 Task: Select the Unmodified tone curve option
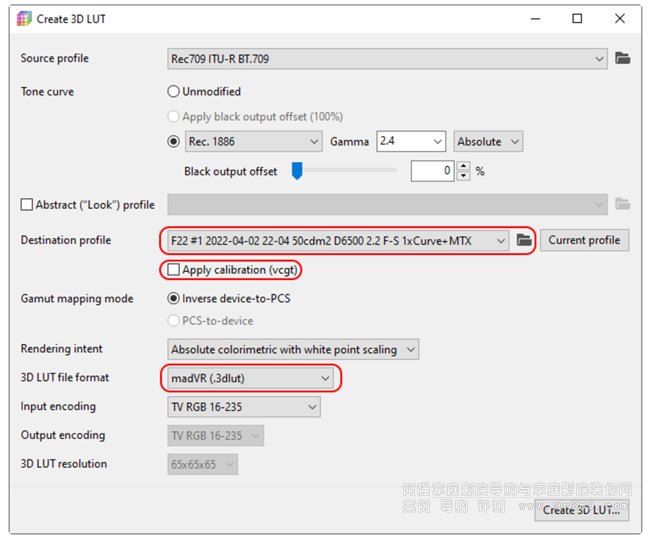click(x=174, y=92)
